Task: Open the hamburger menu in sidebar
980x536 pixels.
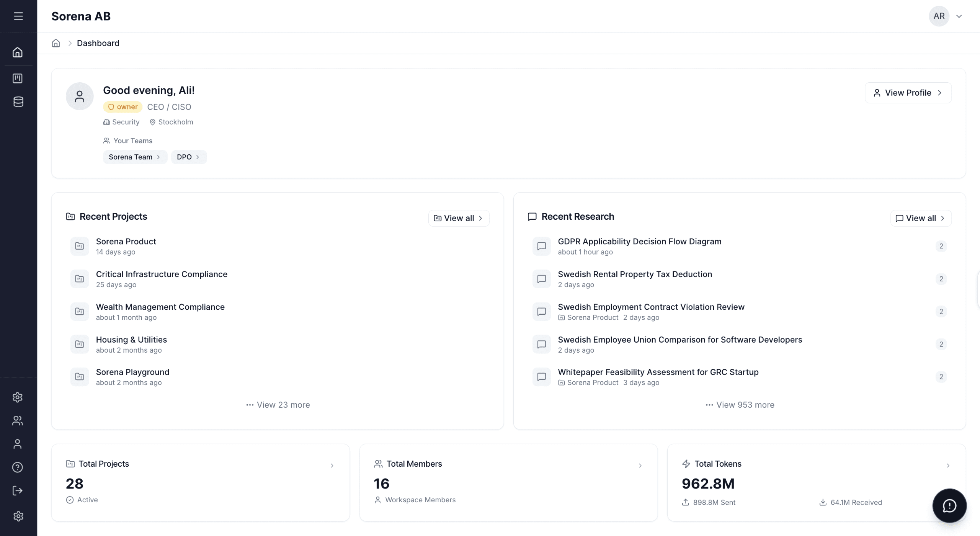Action: pos(18,16)
